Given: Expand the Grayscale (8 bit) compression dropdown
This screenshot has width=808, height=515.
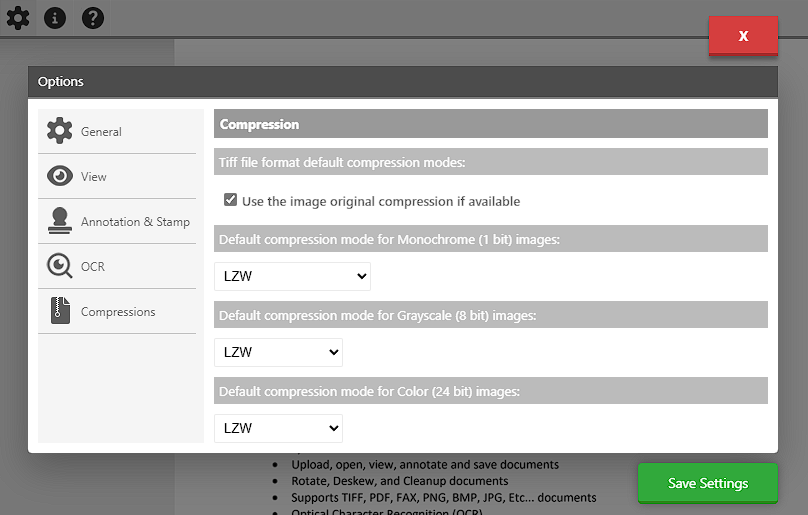Looking at the screenshot, I should coord(278,352).
